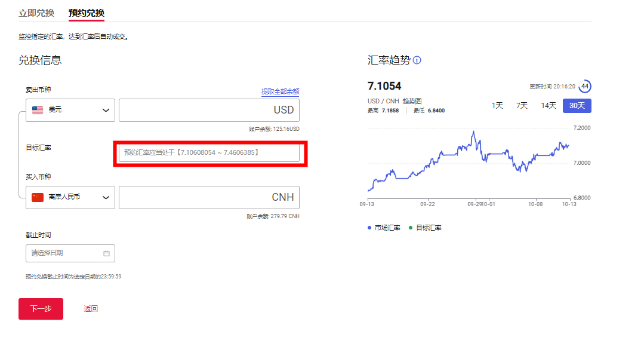
Task: Click the 最高 7.1858 value
Action: [383, 111]
